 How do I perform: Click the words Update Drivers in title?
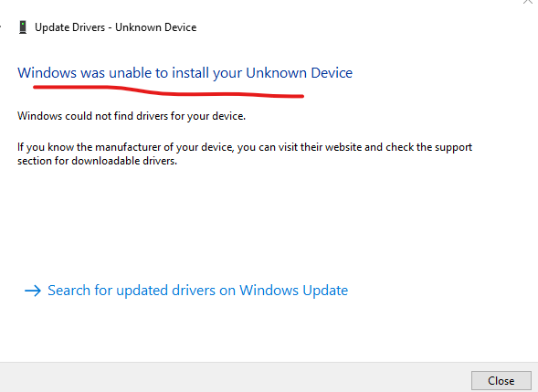pos(70,27)
